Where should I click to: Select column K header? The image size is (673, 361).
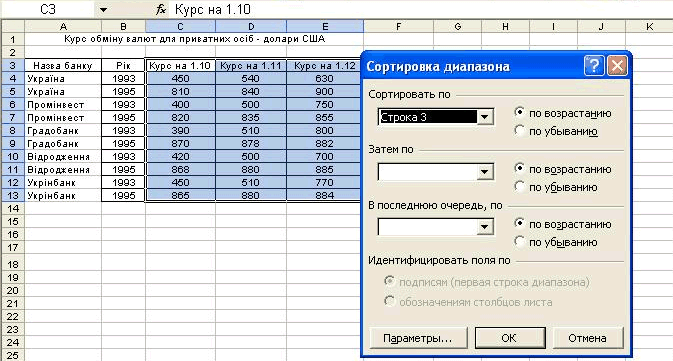click(649, 27)
